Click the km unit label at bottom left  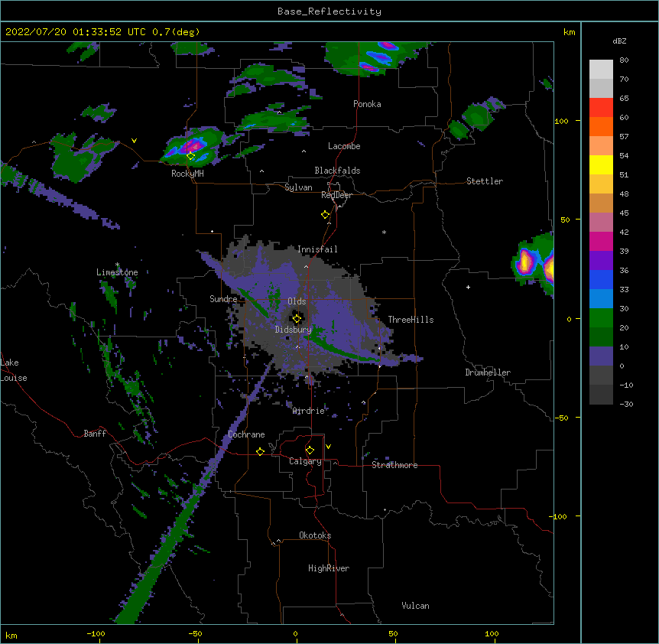coord(11,635)
